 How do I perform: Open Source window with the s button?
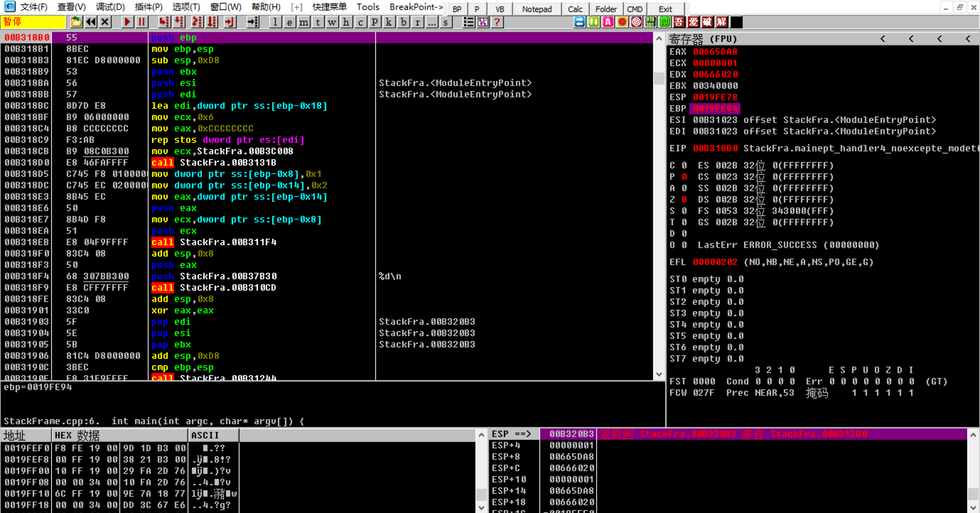(x=446, y=22)
